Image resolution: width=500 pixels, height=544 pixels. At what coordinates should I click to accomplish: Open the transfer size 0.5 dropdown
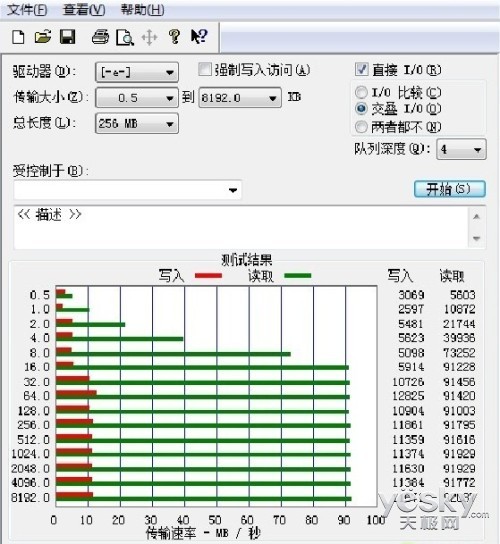(x=137, y=98)
